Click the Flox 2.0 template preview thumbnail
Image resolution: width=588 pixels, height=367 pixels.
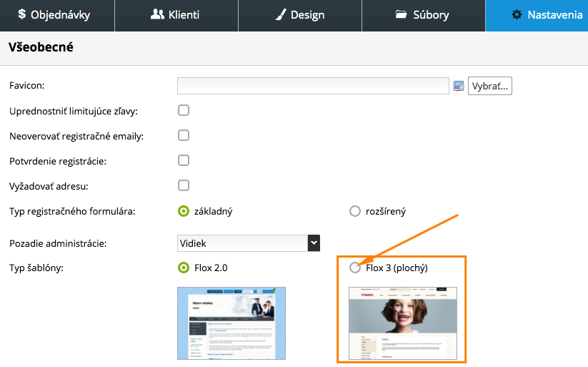pyautogui.click(x=231, y=323)
